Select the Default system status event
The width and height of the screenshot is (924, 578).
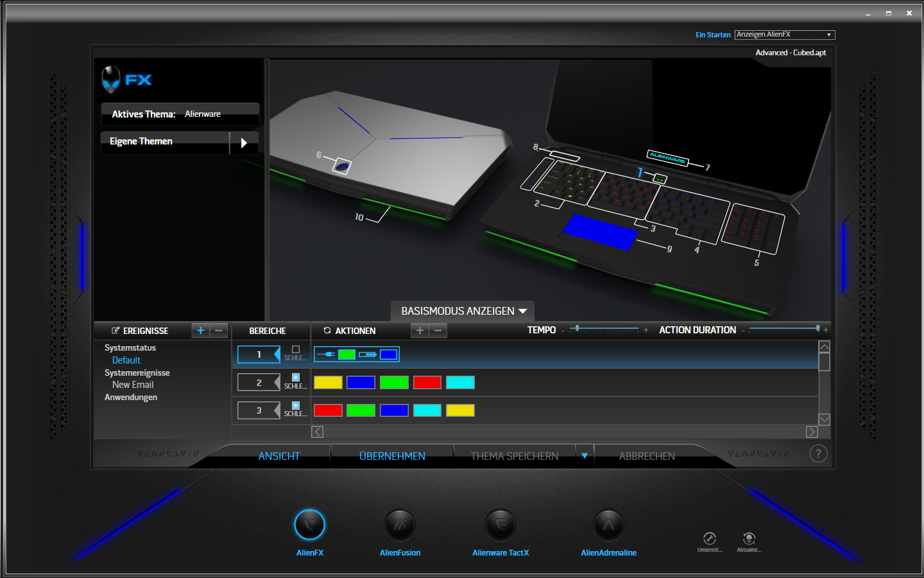pos(126,360)
